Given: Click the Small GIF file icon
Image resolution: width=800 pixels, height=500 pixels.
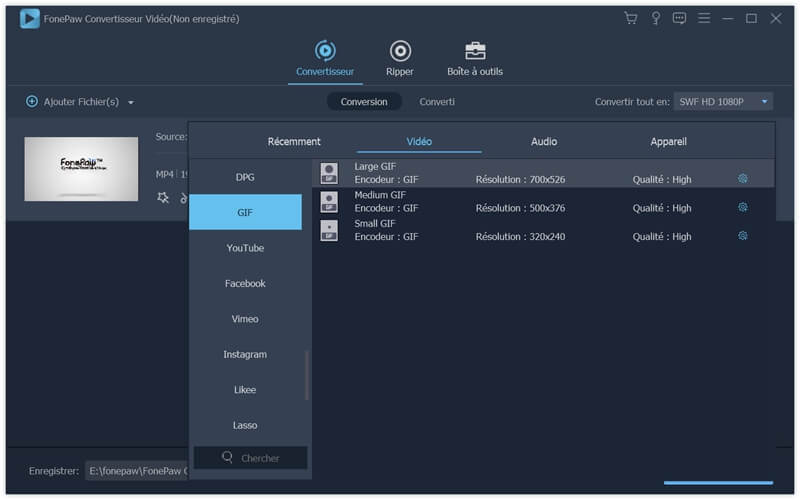Looking at the screenshot, I should click(329, 230).
